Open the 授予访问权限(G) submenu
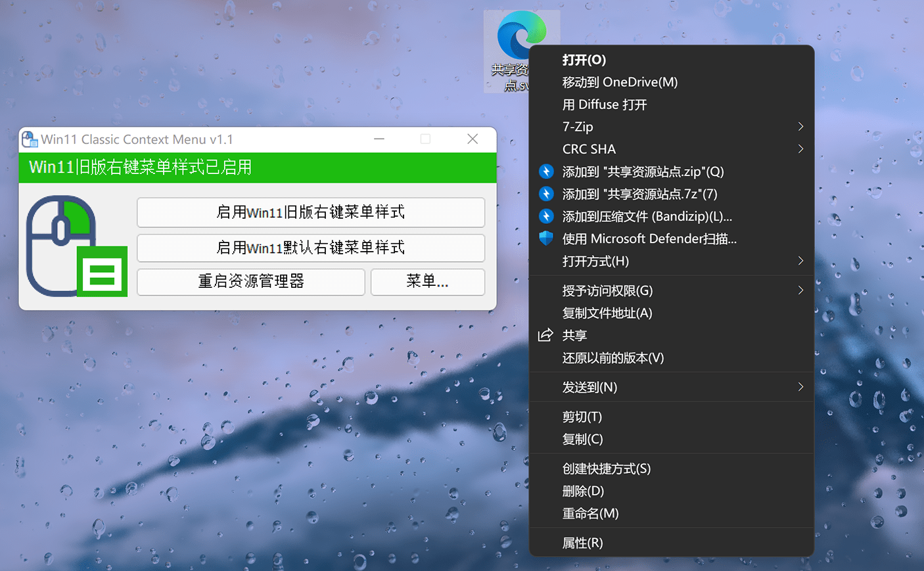924x571 pixels. point(800,290)
